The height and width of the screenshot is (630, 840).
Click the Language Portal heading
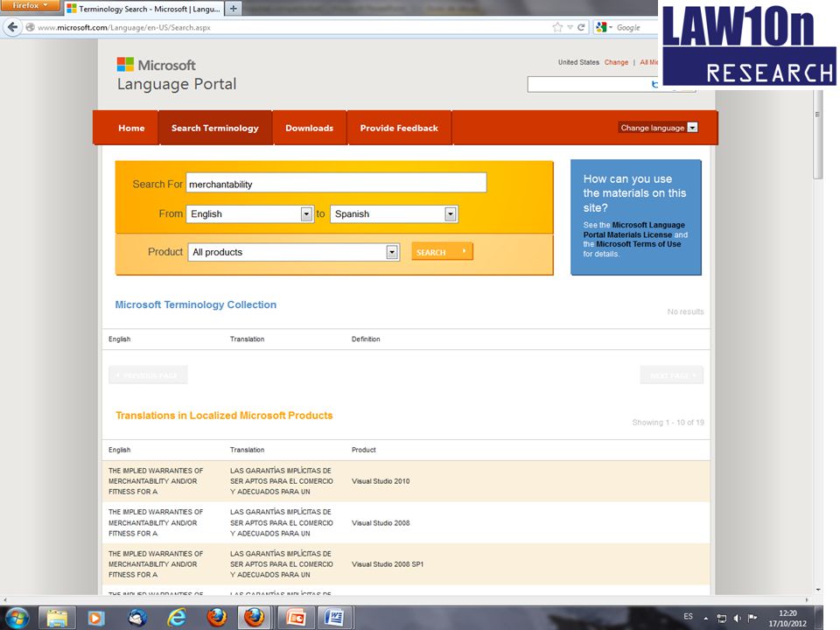tap(177, 84)
